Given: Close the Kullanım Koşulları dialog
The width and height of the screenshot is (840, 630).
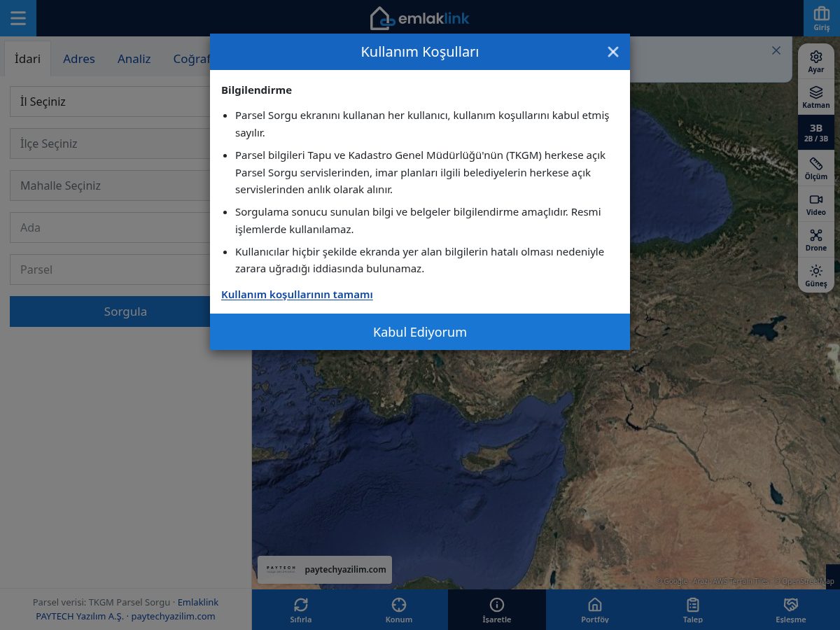Looking at the screenshot, I should 613,52.
